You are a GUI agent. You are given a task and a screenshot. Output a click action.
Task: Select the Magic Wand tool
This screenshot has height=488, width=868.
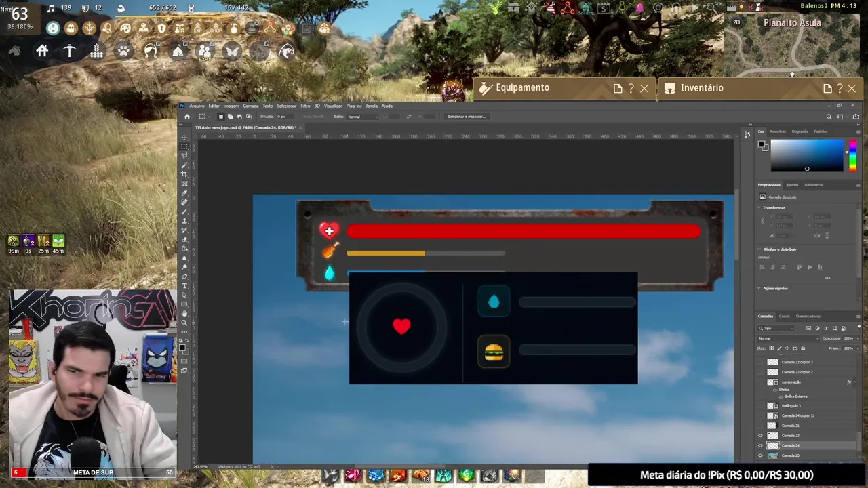184,164
